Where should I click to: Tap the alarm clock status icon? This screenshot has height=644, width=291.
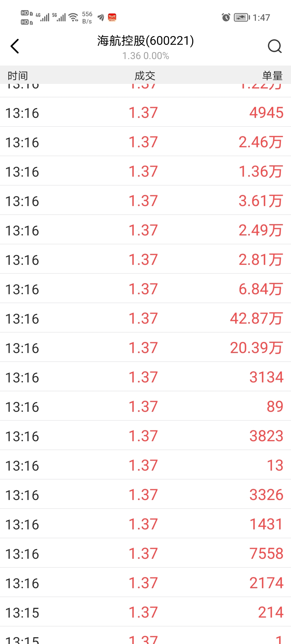click(226, 18)
